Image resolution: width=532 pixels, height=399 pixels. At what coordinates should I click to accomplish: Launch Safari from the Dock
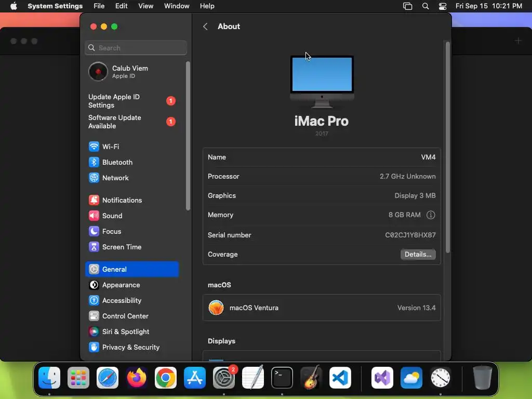(x=108, y=378)
